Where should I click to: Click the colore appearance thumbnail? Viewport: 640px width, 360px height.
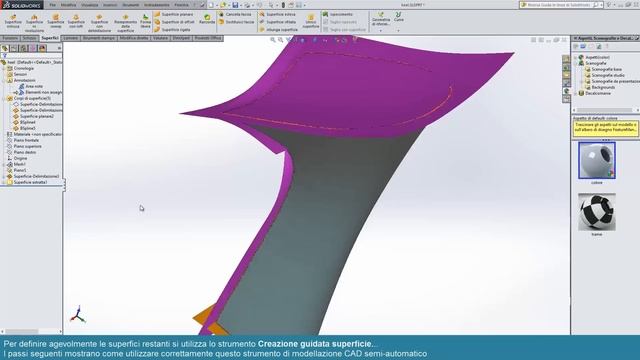pyautogui.click(x=597, y=160)
